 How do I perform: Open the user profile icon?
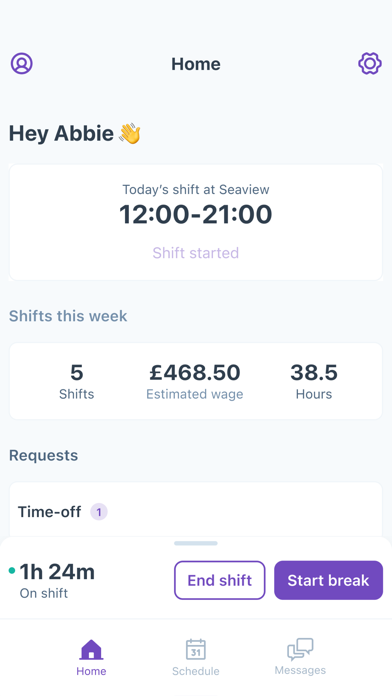pos(22,63)
